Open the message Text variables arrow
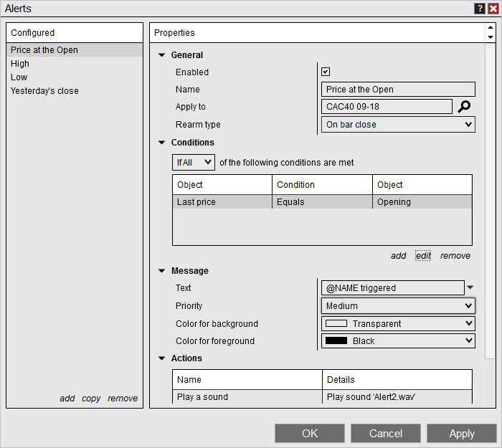Image resolution: width=502 pixels, height=448 pixels. (x=470, y=287)
